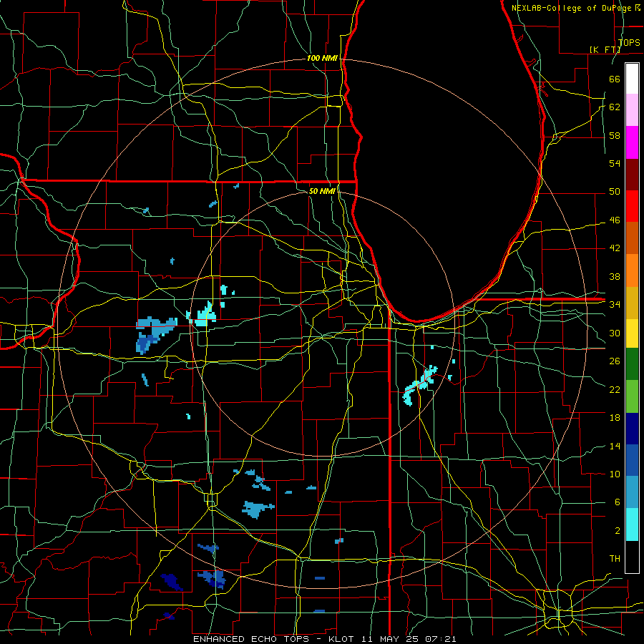Click the TH threshold label
This screenshot has width=644, height=644.
click(x=615, y=559)
